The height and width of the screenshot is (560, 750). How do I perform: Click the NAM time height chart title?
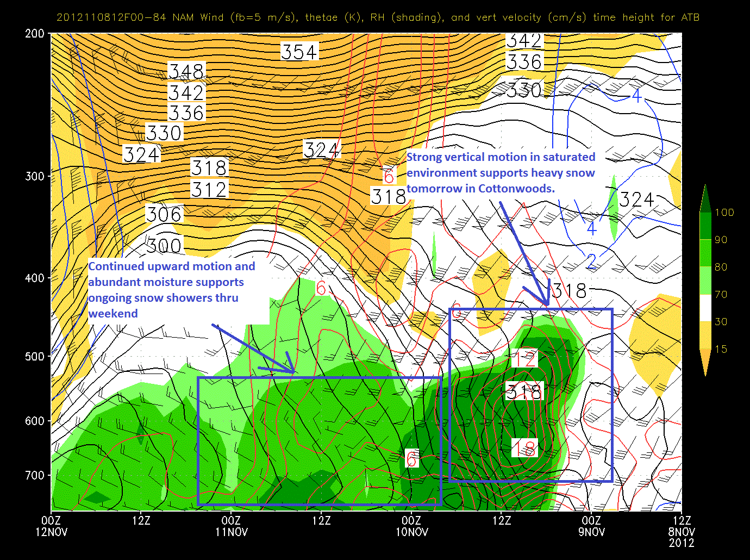click(378, 17)
